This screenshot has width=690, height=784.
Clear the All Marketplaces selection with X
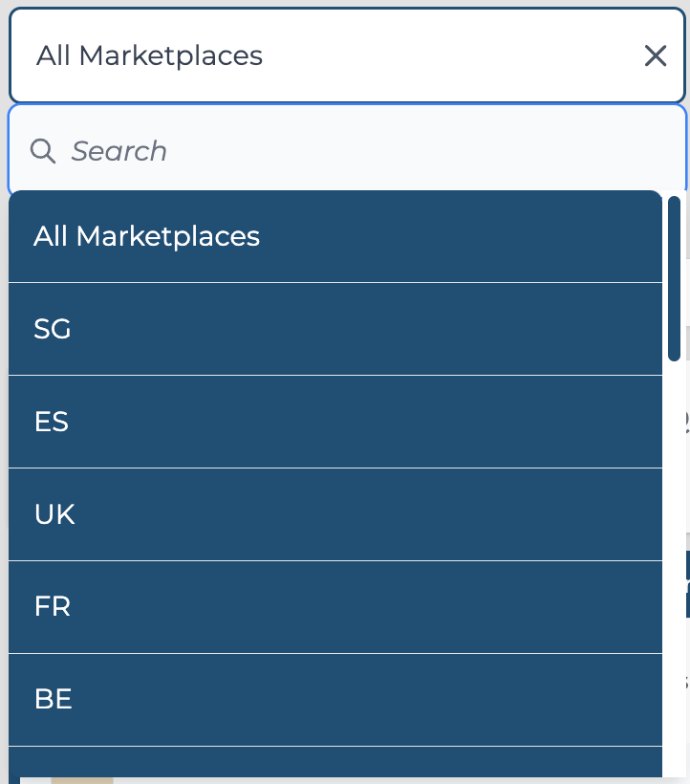click(x=655, y=55)
